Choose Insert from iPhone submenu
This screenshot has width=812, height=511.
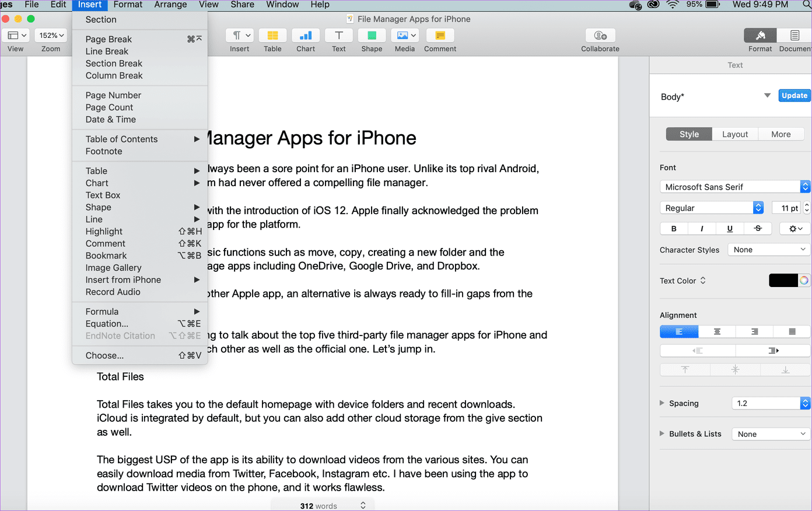pyautogui.click(x=140, y=280)
